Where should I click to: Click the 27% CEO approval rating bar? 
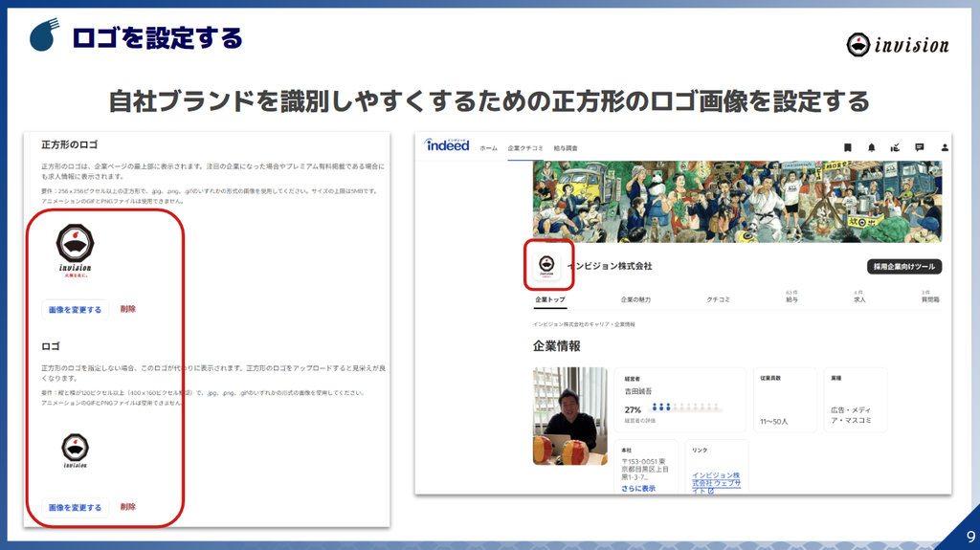tap(687, 408)
